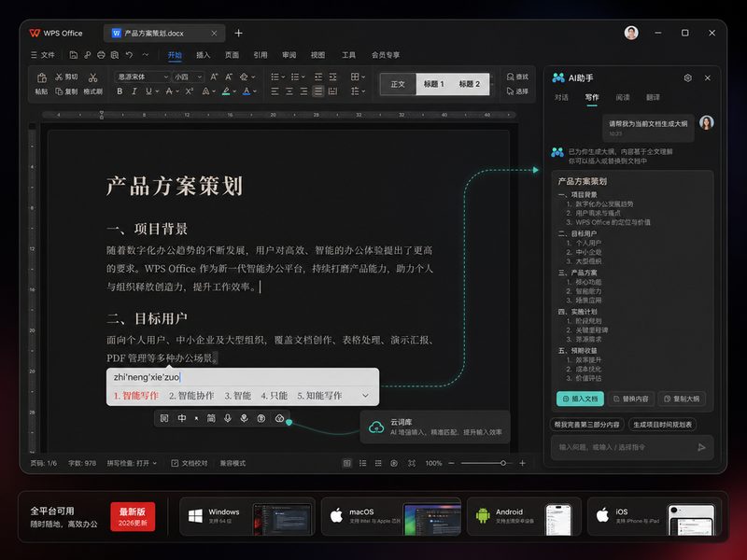Align text left
This screenshot has width=747, height=560.
[x=275, y=91]
